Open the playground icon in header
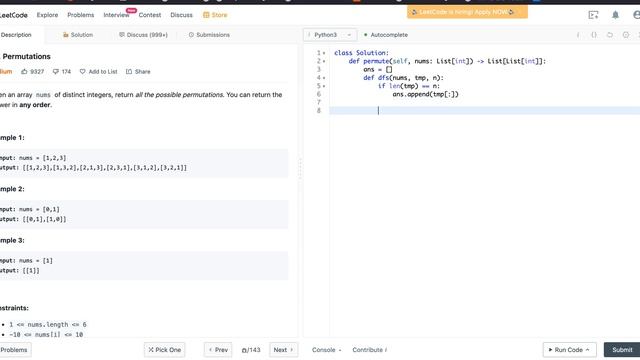 click(593, 15)
